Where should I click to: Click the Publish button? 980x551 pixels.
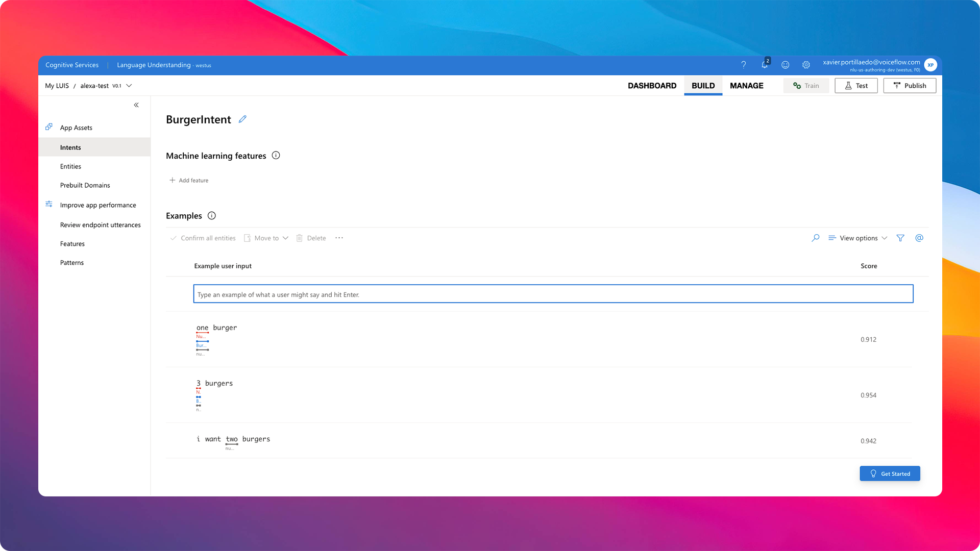click(x=910, y=85)
